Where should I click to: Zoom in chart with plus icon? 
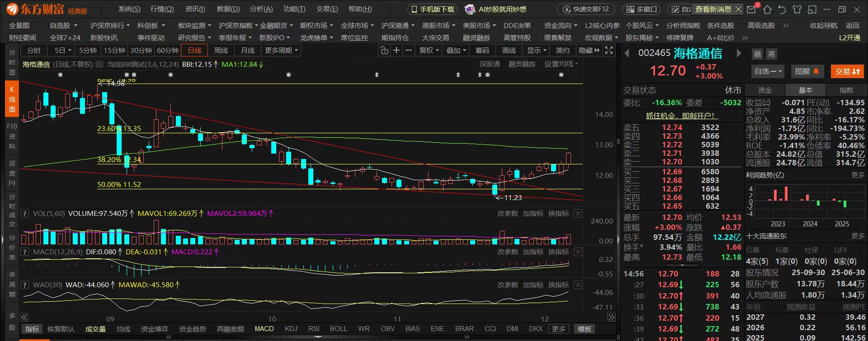click(396, 50)
